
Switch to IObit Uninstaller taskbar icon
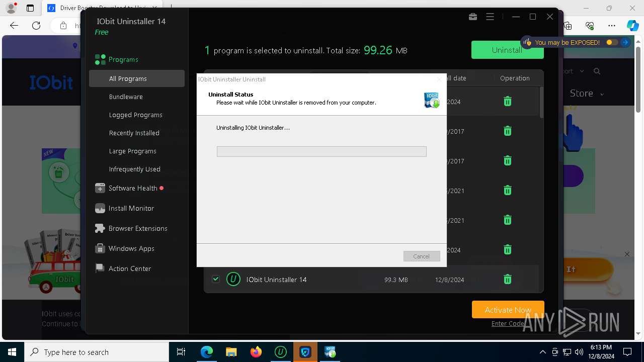281,352
